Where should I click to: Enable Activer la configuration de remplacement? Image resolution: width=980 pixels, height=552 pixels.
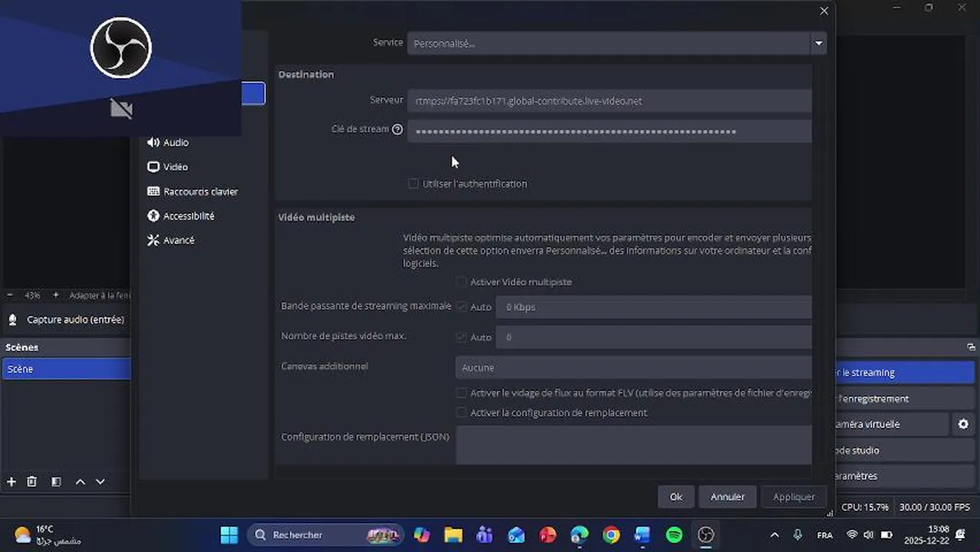461,412
